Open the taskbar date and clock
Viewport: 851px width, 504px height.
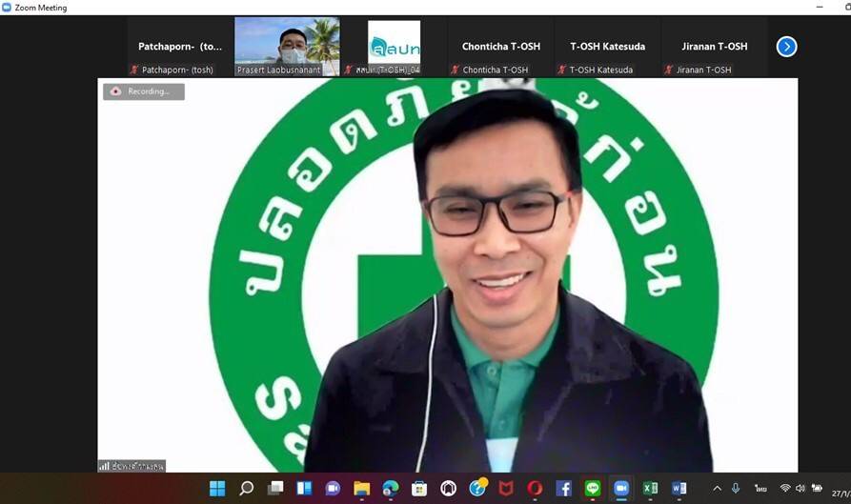tap(841, 493)
